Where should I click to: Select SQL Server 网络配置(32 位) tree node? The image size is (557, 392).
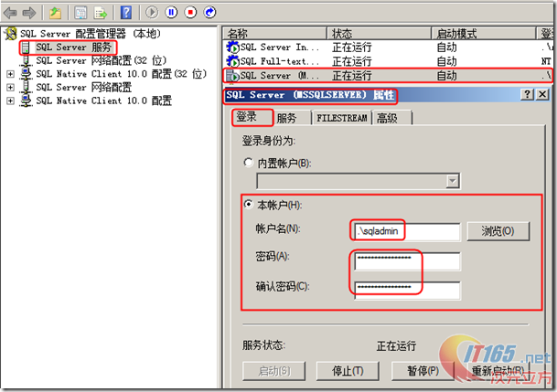[x=102, y=60]
